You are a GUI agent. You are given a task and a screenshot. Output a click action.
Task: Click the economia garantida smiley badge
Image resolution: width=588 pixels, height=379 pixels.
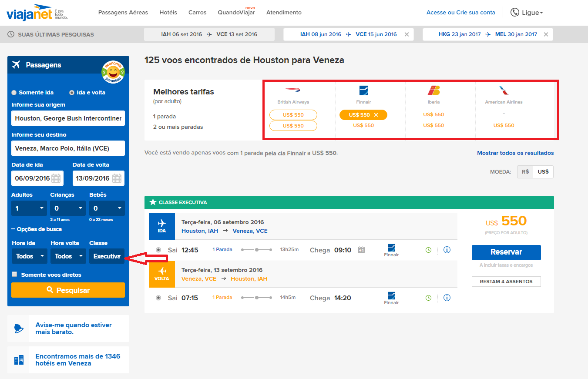pyautogui.click(x=113, y=71)
